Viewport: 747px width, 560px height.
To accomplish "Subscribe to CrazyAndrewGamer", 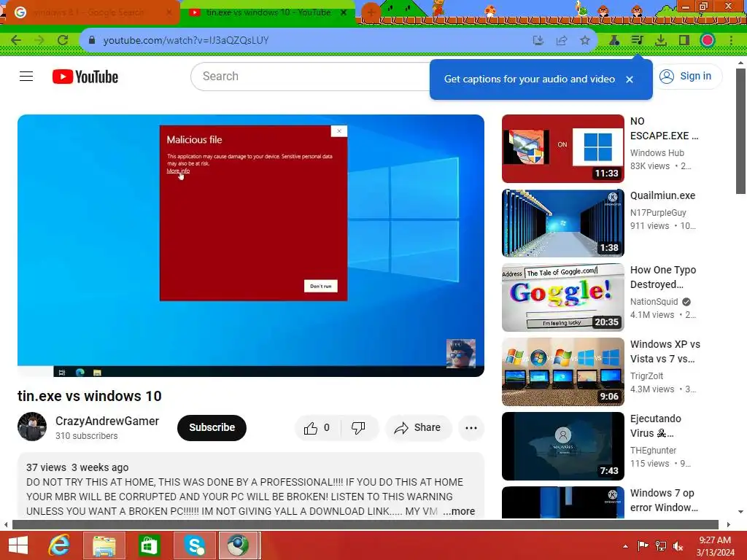I will (x=212, y=427).
